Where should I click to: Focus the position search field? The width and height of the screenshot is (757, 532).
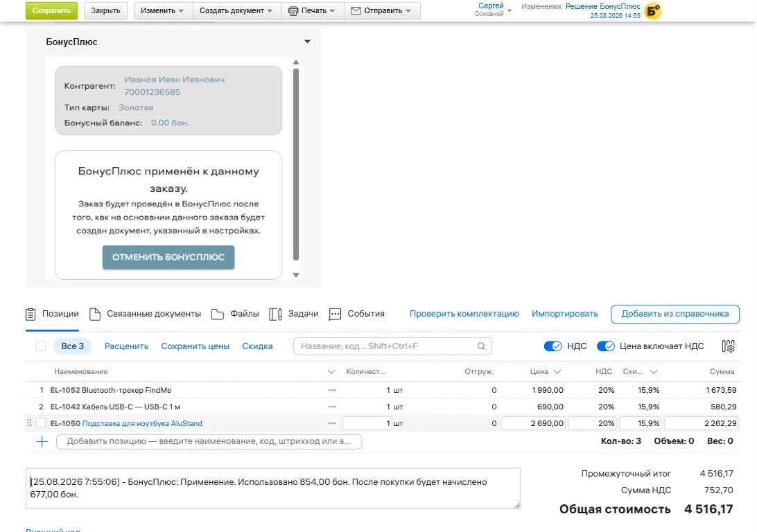392,346
